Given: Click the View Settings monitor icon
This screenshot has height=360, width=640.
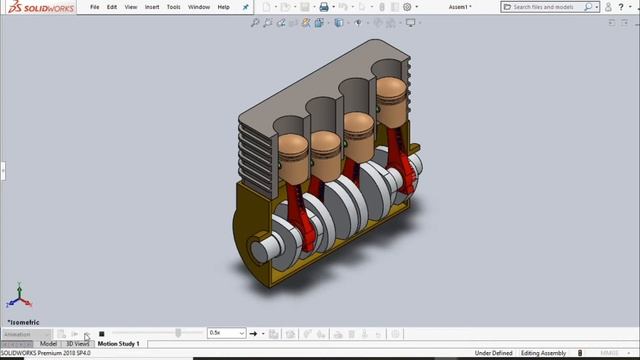Looking at the screenshot, I should pos(411,23).
